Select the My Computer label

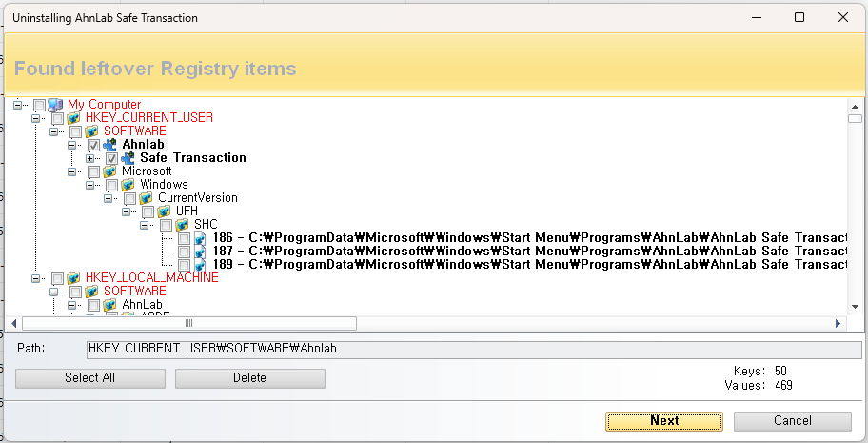[104, 104]
